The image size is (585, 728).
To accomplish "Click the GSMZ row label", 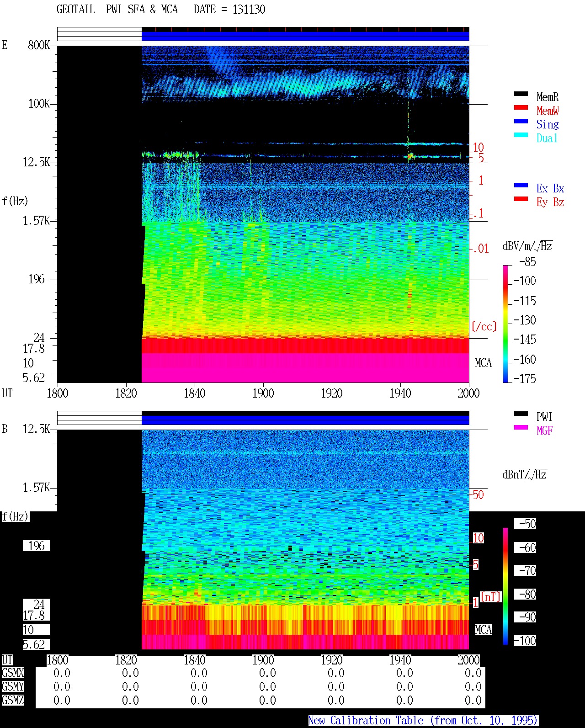I will [x=13, y=701].
